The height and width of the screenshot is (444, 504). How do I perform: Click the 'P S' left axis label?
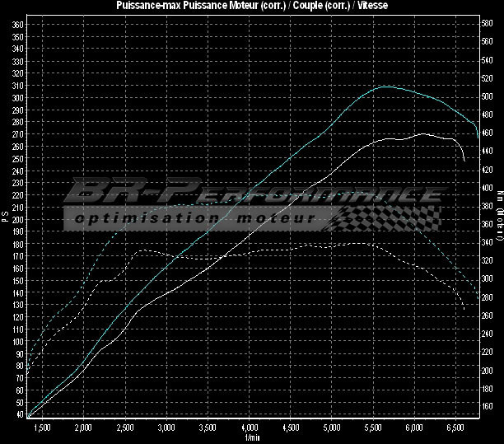(6, 217)
